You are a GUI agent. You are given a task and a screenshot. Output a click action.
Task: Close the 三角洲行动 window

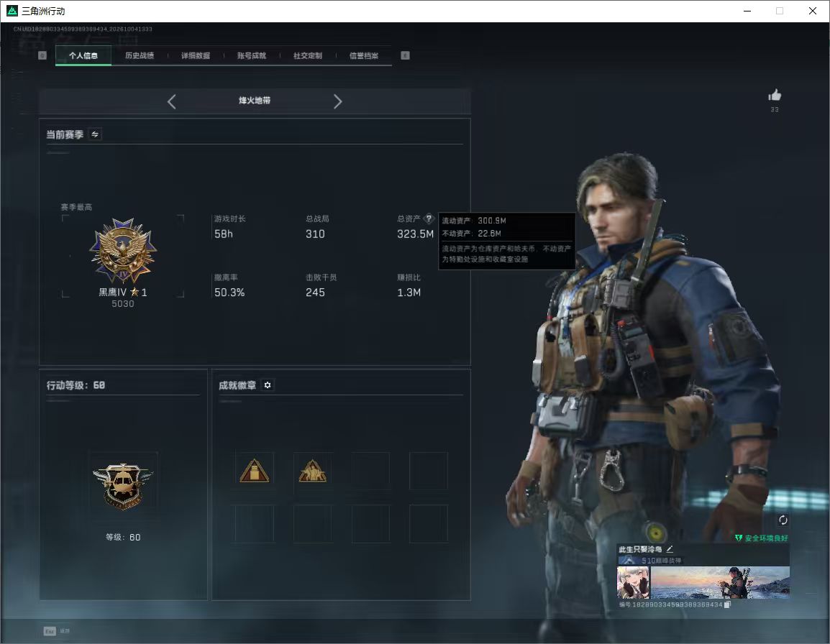[x=813, y=11]
